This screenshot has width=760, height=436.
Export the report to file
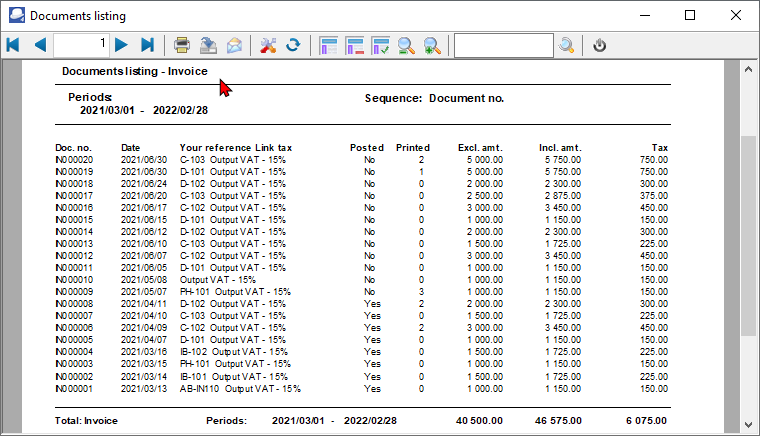[x=208, y=45]
